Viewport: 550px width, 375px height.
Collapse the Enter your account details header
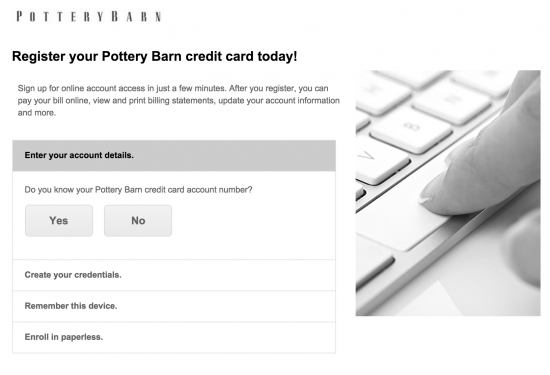(174, 155)
